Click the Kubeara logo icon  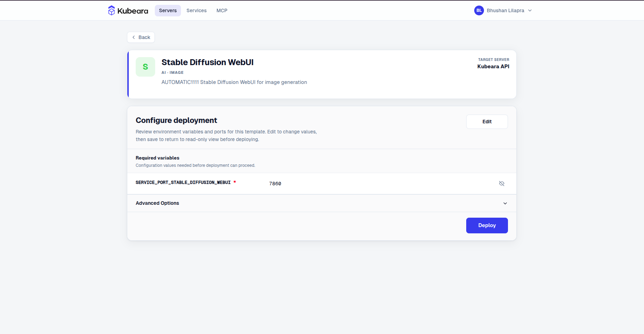(111, 10)
